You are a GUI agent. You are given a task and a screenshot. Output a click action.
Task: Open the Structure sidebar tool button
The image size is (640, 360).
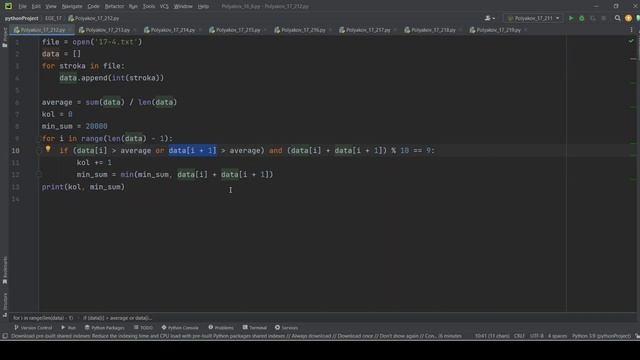point(4,304)
